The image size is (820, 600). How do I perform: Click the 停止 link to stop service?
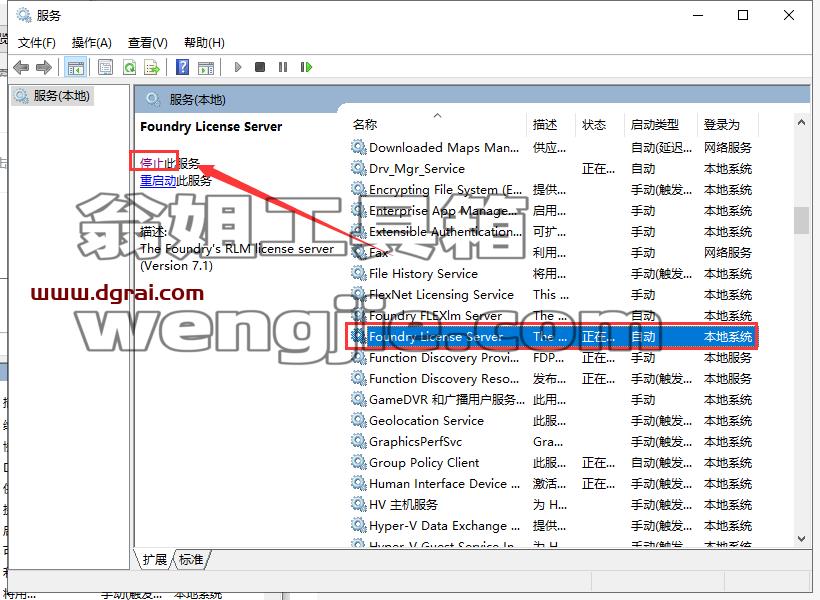[x=152, y=163]
